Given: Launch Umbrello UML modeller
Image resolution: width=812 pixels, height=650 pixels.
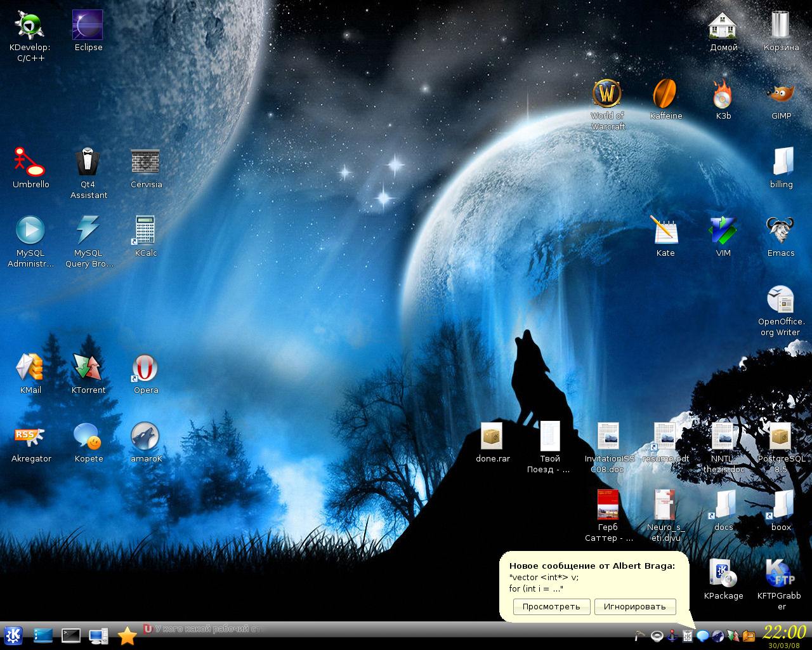Looking at the screenshot, I should click(x=29, y=164).
